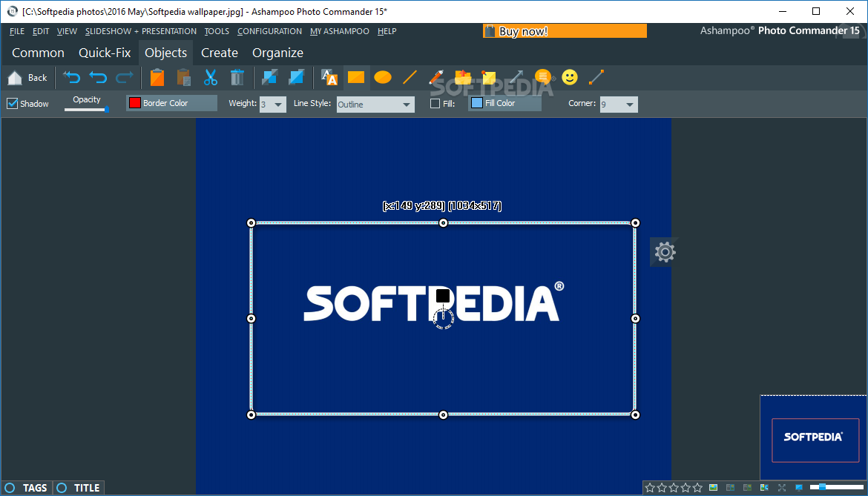
Task: Switch to the Objects tab
Action: point(165,53)
